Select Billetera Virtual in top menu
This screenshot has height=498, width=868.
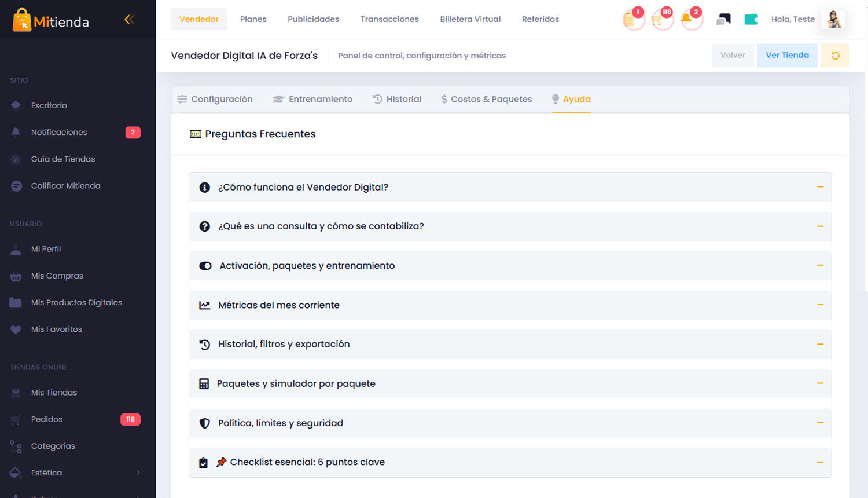(470, 19)
